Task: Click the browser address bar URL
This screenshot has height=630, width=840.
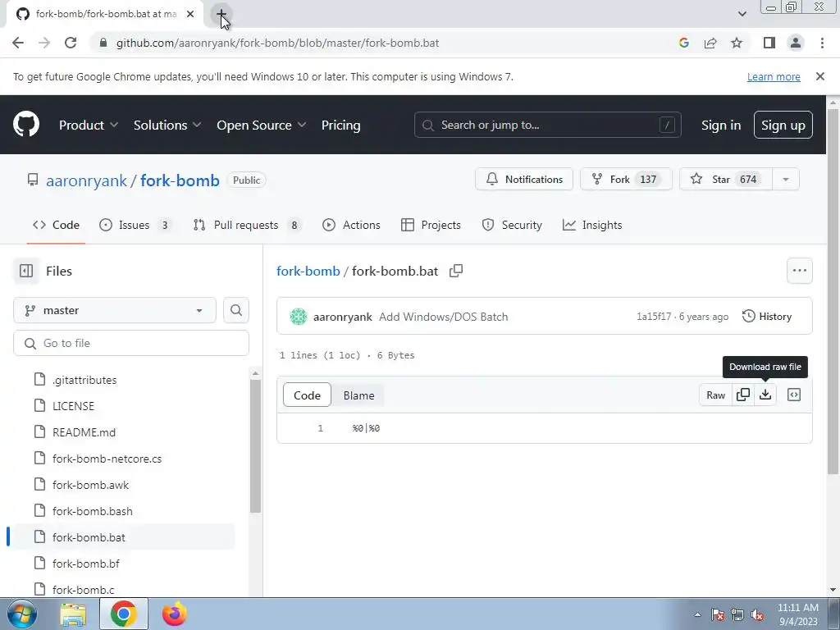Action: coord(277,43)
